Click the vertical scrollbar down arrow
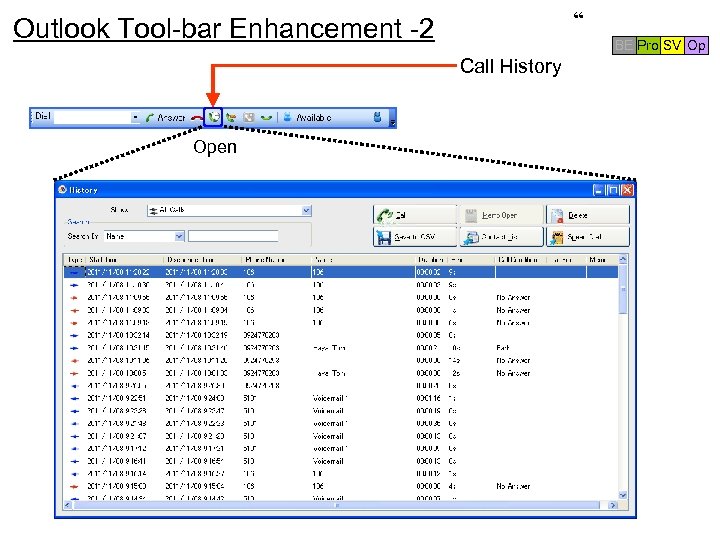The width and height of the screenshot is (720, 540). click(x=623, y=495)
